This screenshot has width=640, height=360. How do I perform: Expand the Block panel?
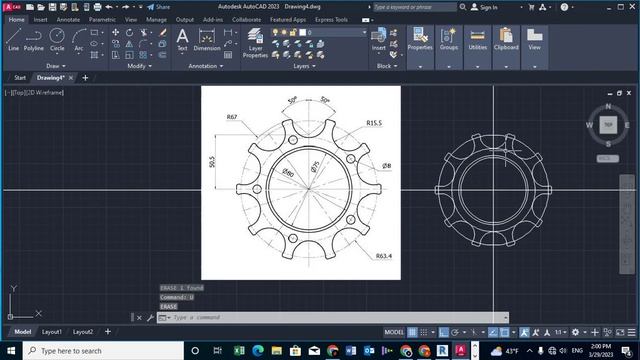click(x=387, y=66)
